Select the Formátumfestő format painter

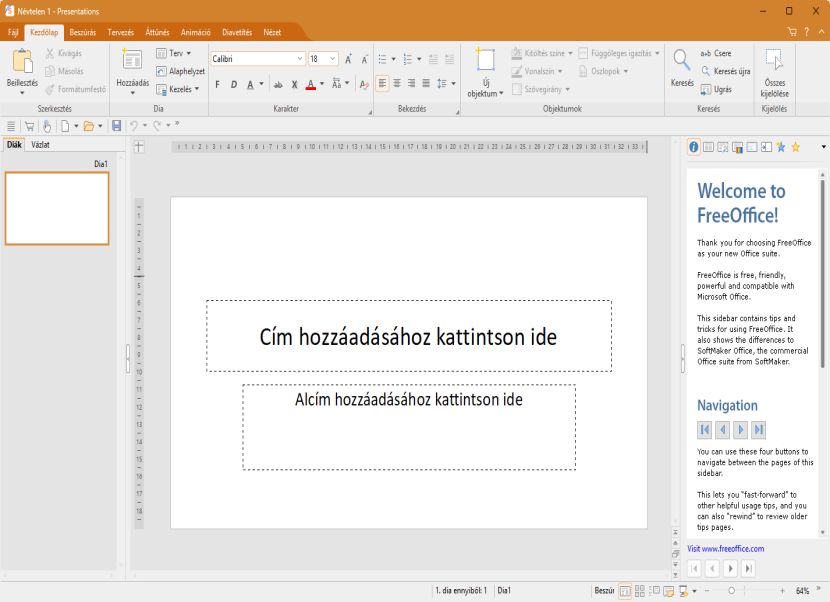[x=75, y=89]
